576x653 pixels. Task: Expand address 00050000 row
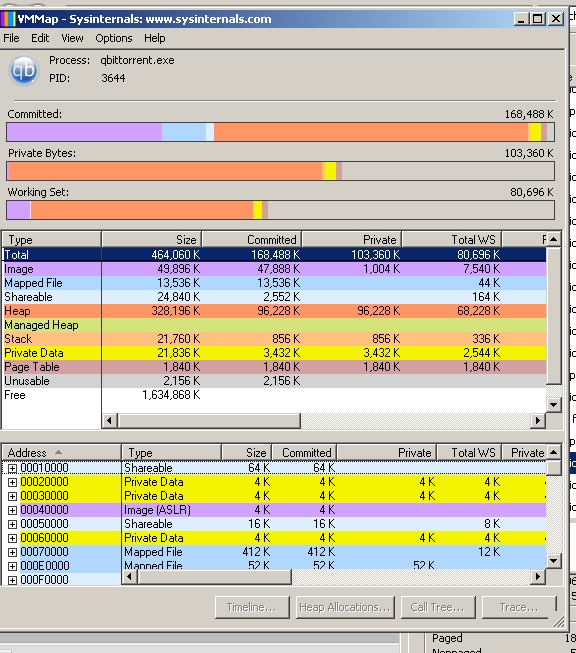[x=12, y=524]
